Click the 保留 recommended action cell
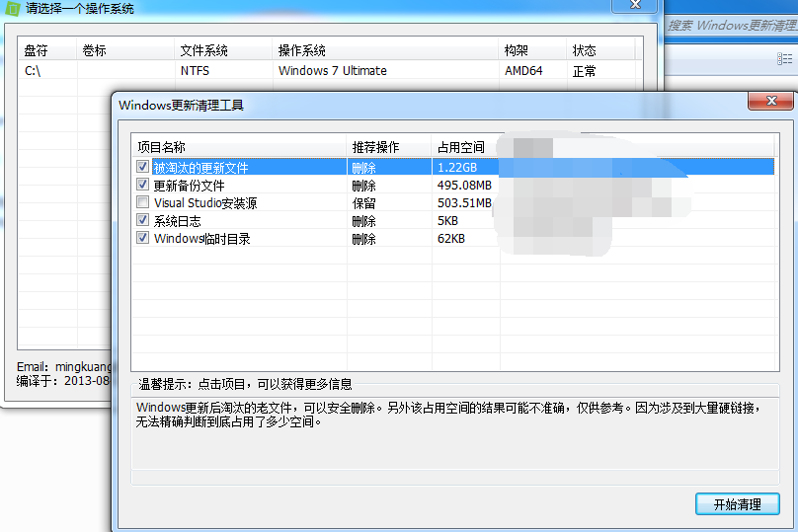The width and height of the screenshot is (798, 532). 363,203
